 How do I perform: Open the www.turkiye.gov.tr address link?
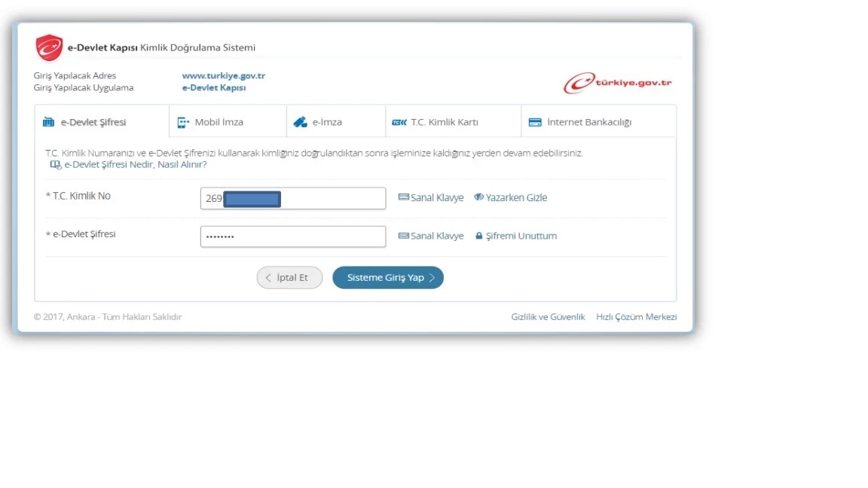pyautogui.click(x=223, y=76)
